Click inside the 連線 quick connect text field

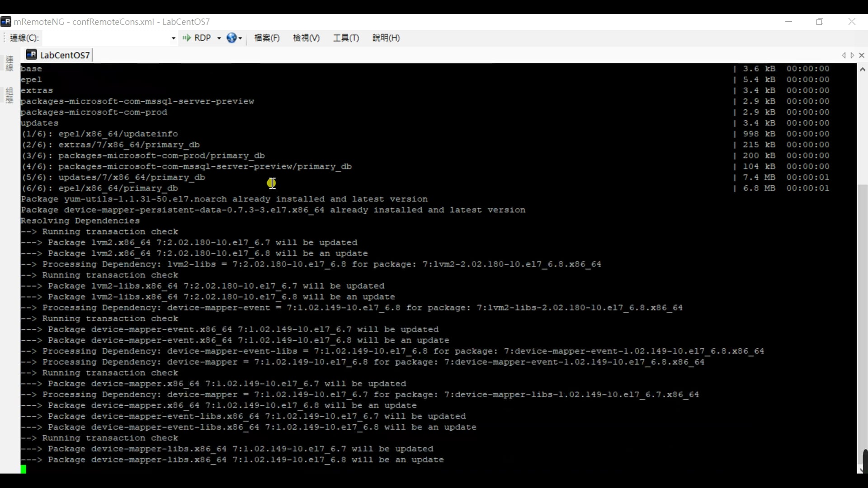[106, 38]
